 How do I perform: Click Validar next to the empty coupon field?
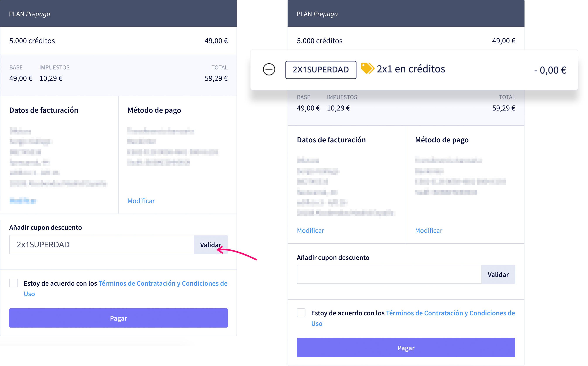click(498, 274)
